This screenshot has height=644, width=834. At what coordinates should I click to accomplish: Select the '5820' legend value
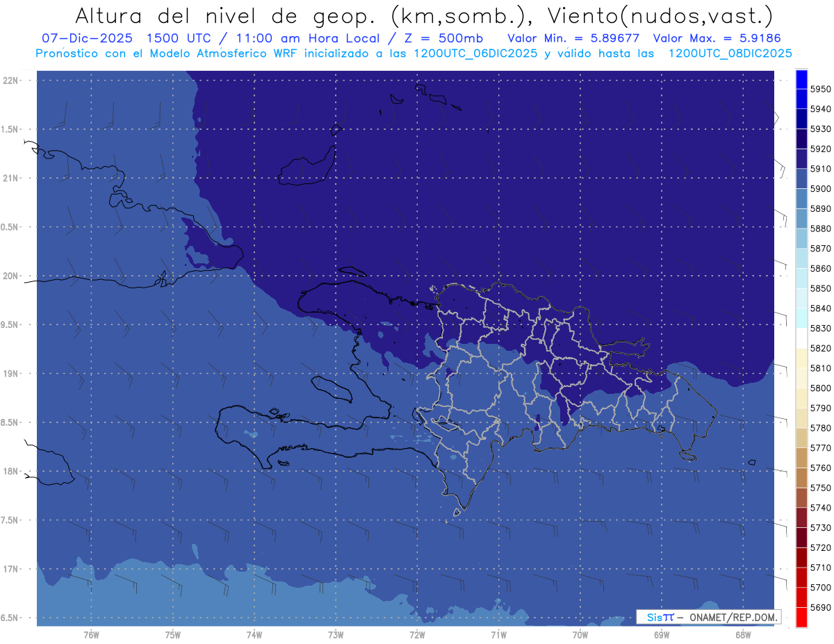click(820, 348)
